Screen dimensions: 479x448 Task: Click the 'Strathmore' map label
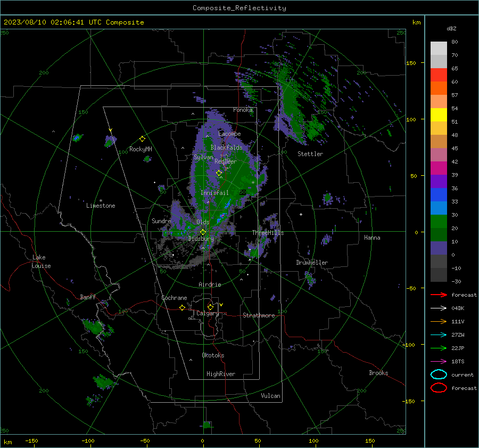(259, 315)
